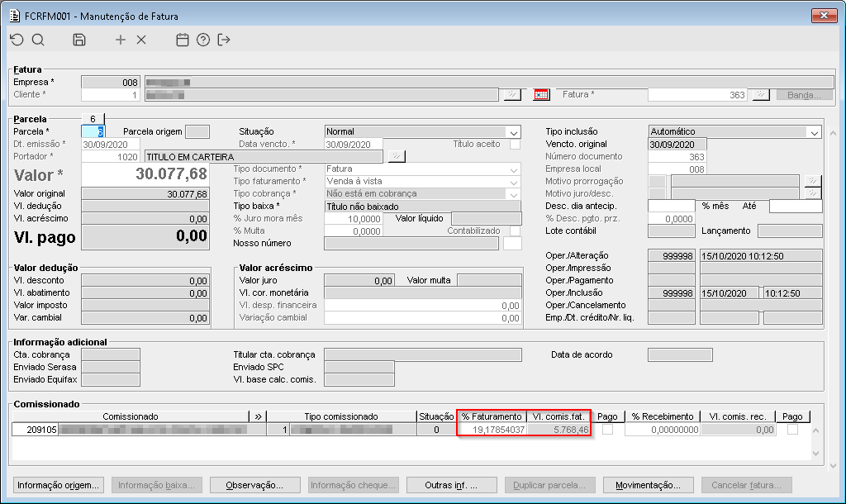The height and width of the screenshot is (504, 846).
Task: Click the % Multa input field
Action: [354, 231]
